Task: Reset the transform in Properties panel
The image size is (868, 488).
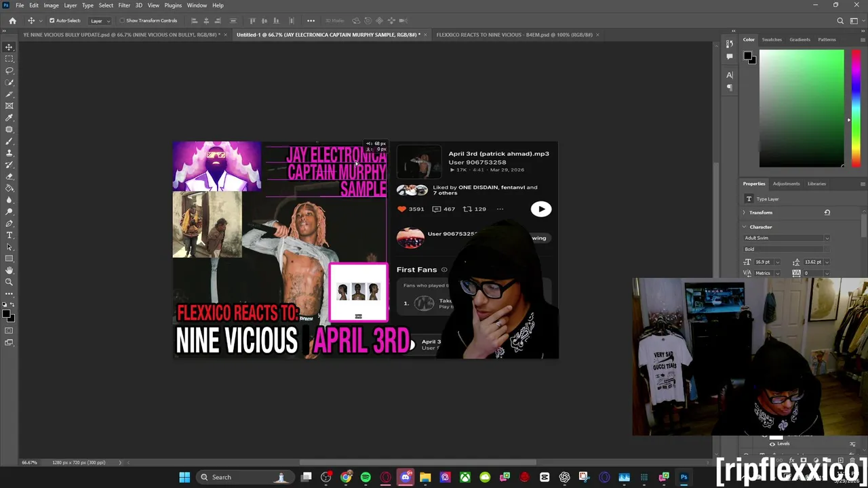Action: (827, 212)
